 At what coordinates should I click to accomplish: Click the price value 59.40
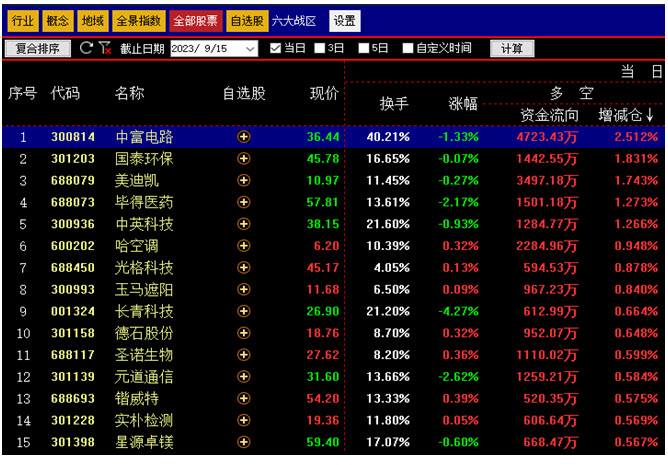323,442
